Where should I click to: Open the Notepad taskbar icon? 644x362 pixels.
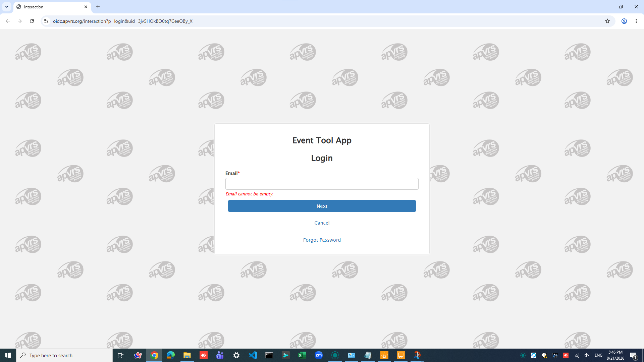[368, 355]
